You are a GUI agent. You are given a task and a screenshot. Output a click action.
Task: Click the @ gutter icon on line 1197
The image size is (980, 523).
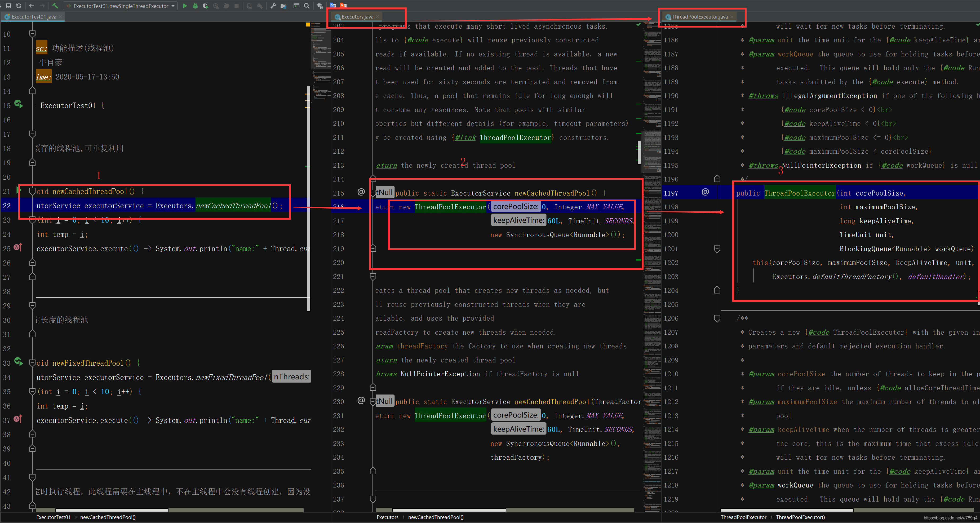[705, 192]
